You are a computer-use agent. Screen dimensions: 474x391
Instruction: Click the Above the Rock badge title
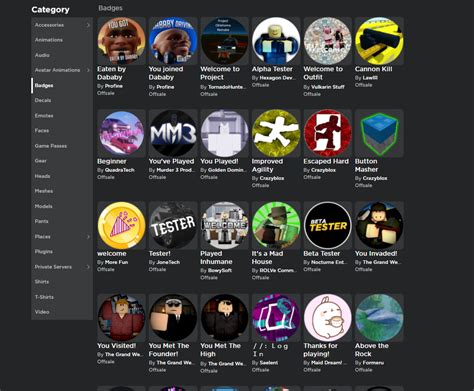372,350
